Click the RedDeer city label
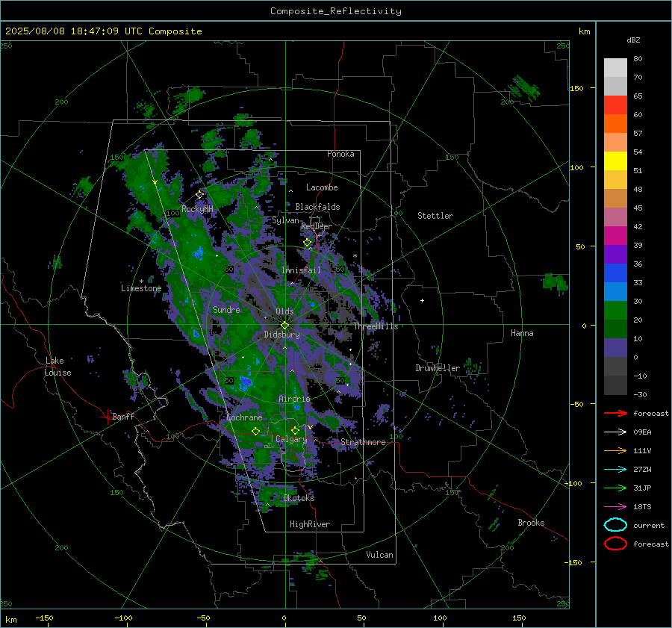 coord(317,226)
